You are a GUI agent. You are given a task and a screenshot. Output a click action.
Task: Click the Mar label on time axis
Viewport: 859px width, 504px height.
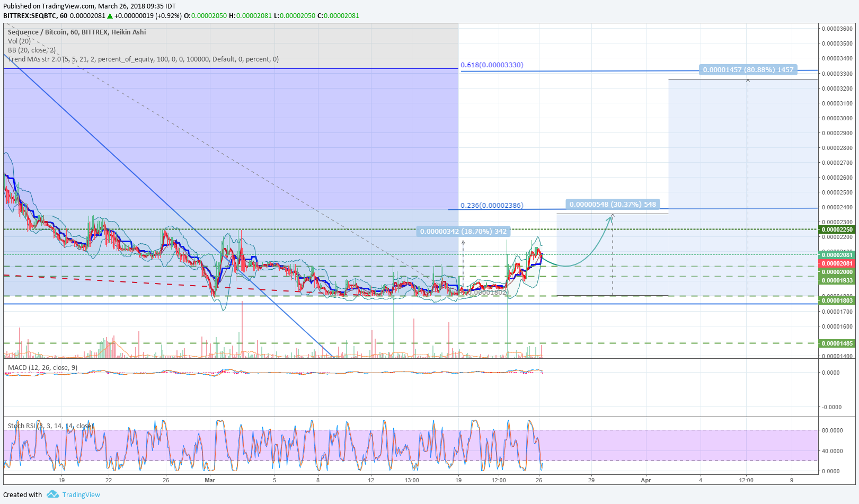click(210, 480)
